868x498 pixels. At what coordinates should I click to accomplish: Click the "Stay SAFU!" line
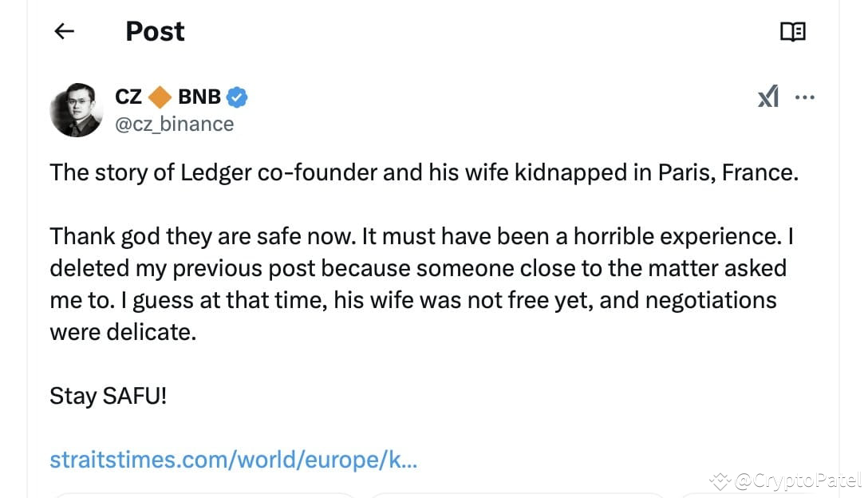coord(108,396)
